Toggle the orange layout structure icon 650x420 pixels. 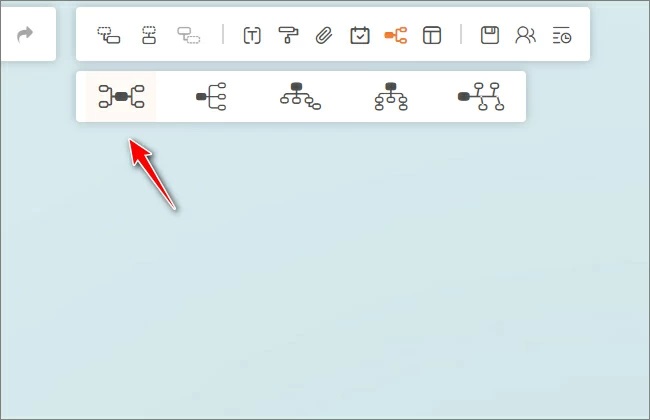[396, 35]
